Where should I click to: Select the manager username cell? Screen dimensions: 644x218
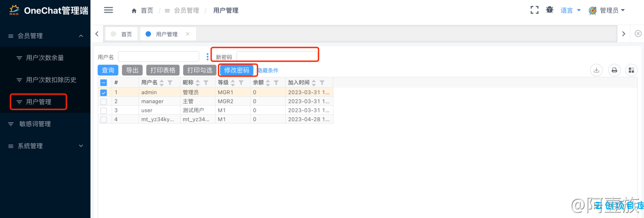[160, 101]
